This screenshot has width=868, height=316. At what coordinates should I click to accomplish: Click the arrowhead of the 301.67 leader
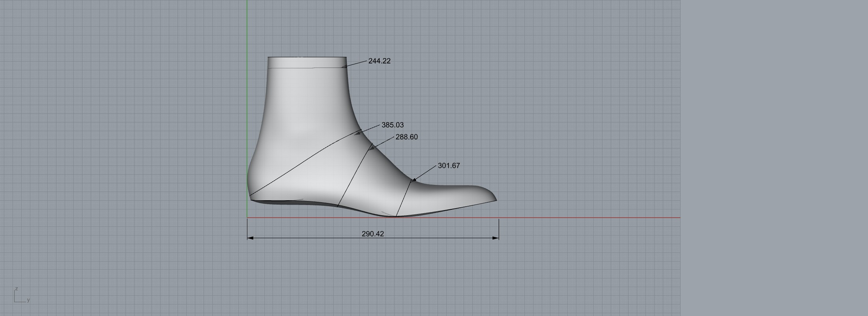[x=413, y=181]
